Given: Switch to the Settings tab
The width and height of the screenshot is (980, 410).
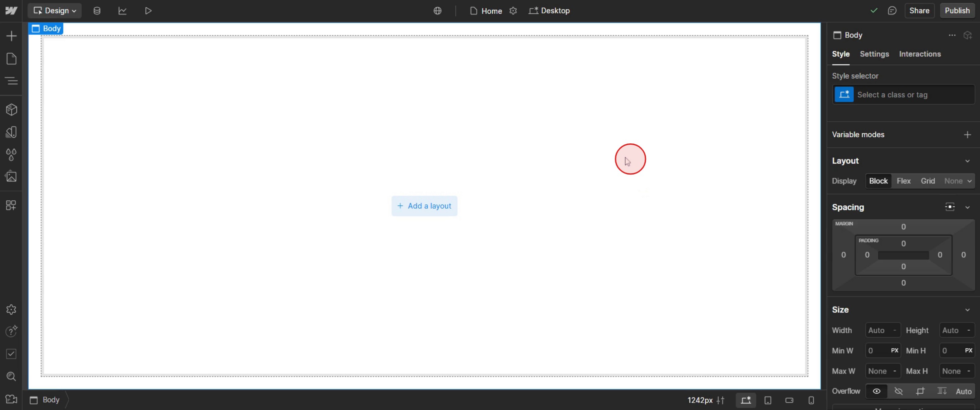Looking at the screenshot, I should (874, 54).
